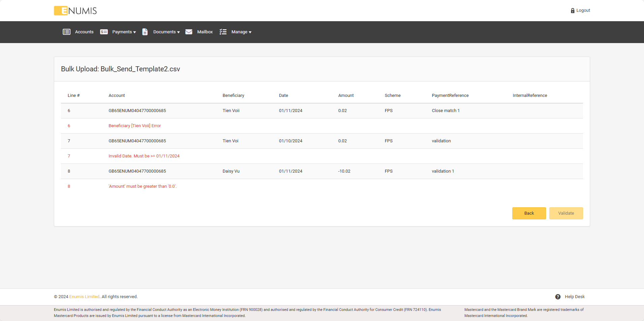This screenshot has width=644, height=321.
Task: Click the Documents file icon
Action: 145,32
